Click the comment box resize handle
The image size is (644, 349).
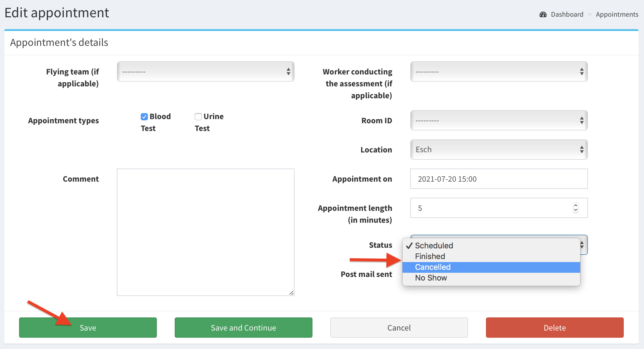[x=291, y=293]
